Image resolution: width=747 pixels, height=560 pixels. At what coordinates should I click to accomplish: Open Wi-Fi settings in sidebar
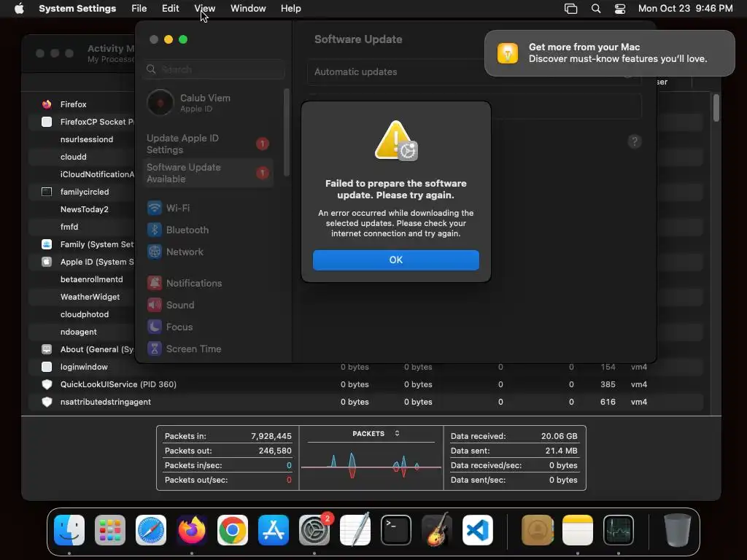(168, 208)
